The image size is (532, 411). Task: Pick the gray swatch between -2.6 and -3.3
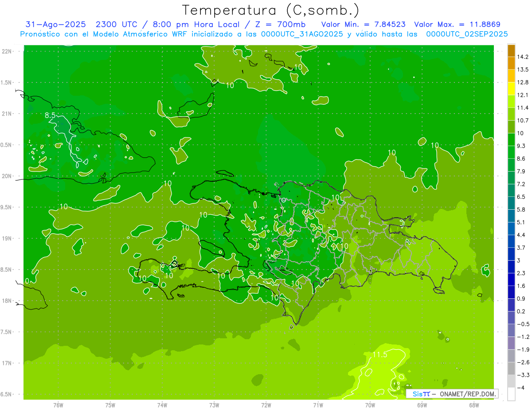point(511,369)
